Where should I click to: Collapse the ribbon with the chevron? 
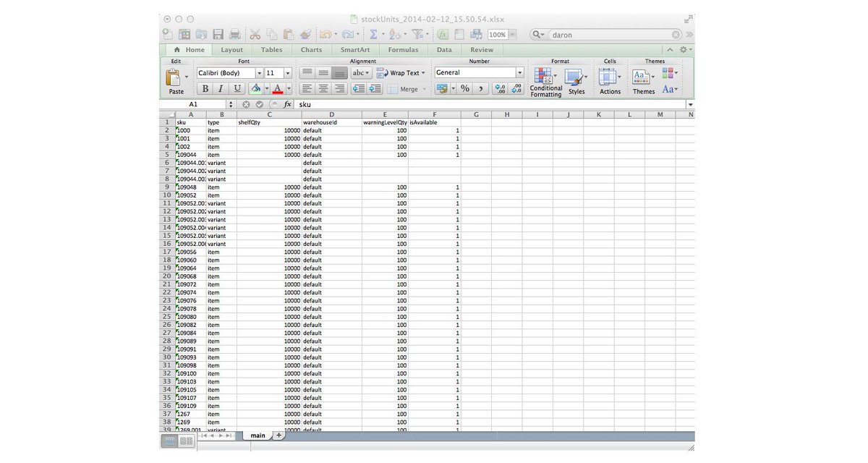[x=671, y=50]
